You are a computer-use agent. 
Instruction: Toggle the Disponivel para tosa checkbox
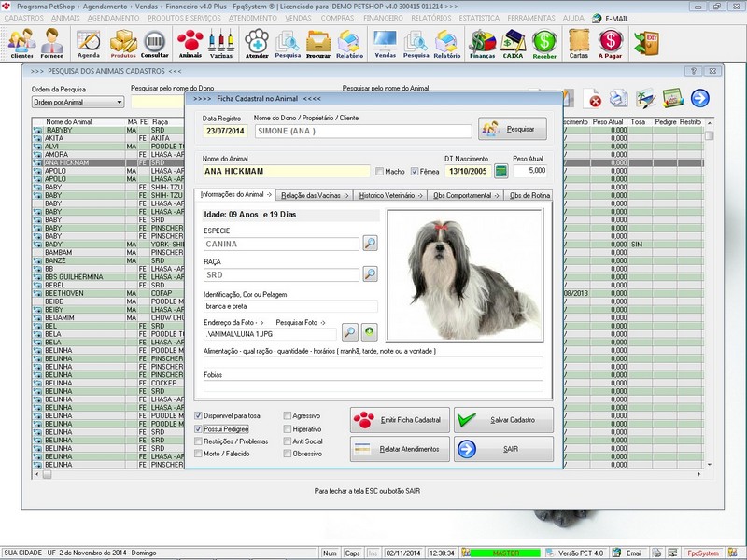[x=199, y=415]
